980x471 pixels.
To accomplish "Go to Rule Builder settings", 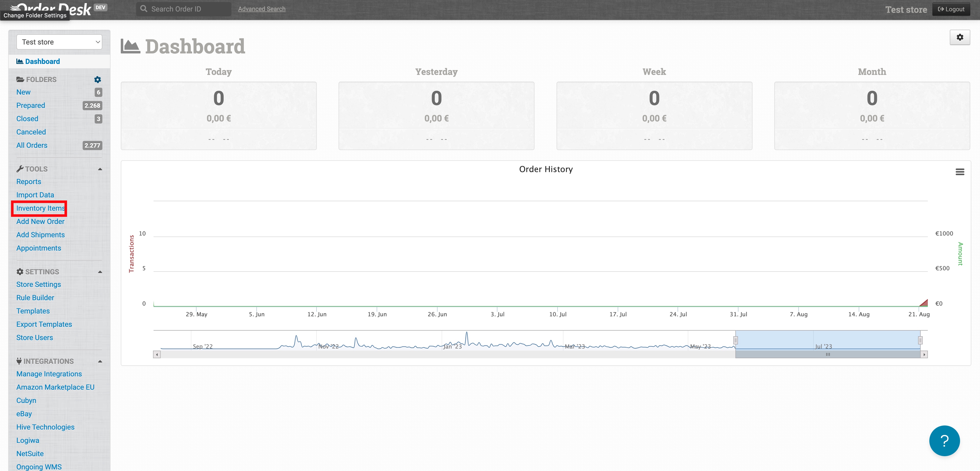I will (35, 298).
